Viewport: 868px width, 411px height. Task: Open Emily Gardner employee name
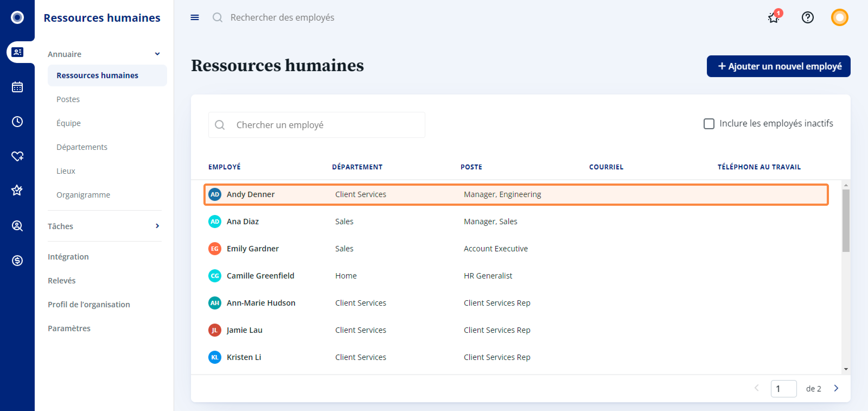click(253, 249)
